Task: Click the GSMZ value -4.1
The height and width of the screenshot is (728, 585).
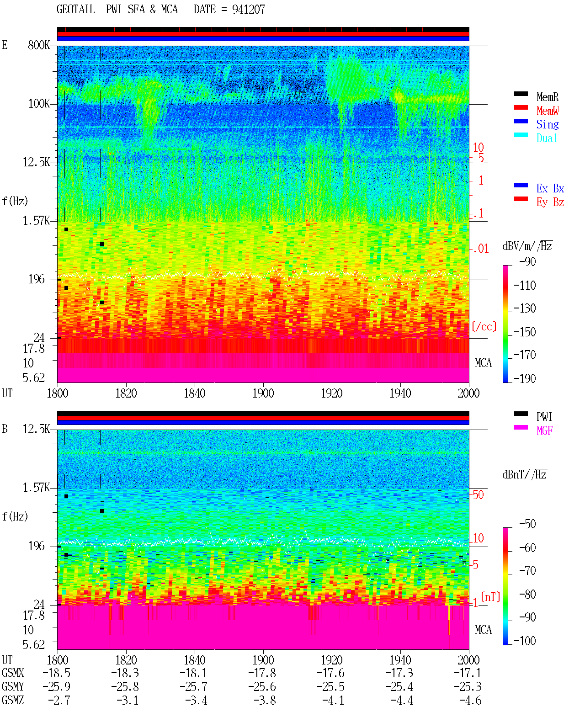Action: tap(334, 700)
